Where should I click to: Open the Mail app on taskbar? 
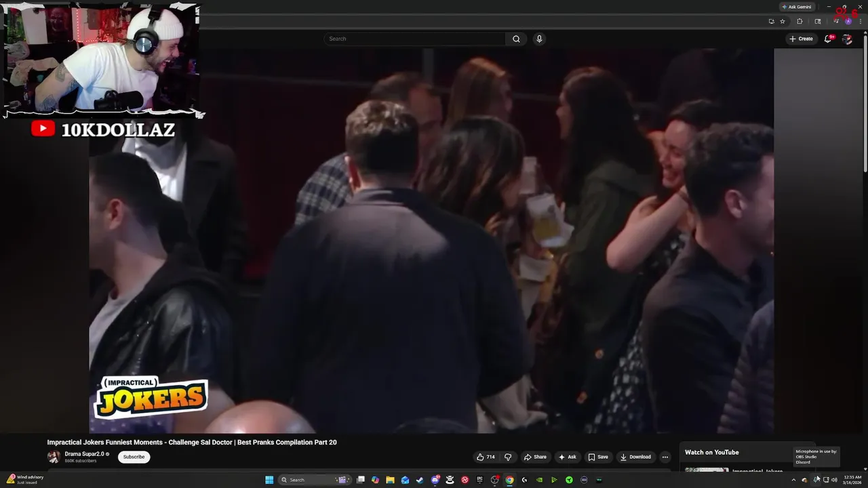[x=405, y=480]
